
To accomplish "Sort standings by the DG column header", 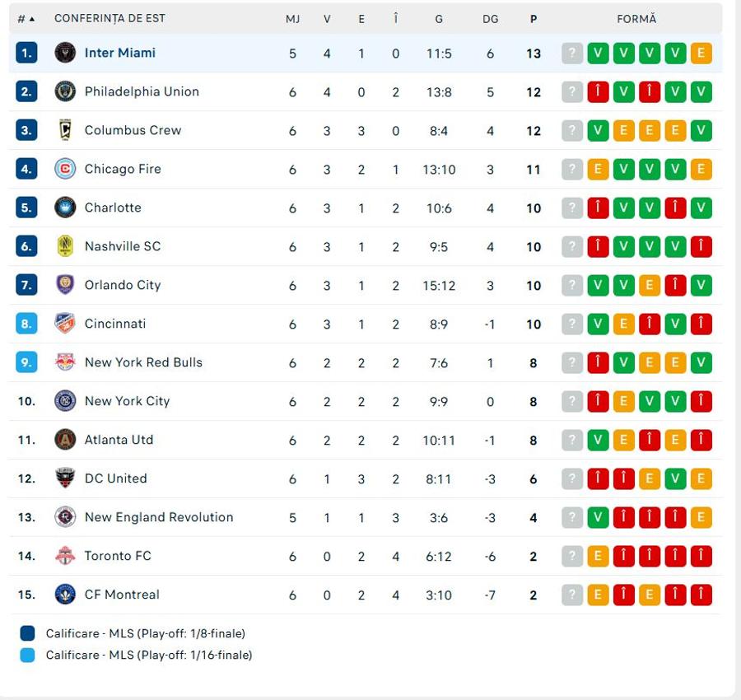I will 491,19.
